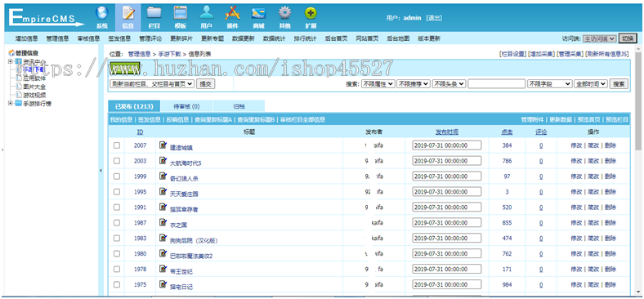
Task: Open the 栏目设置 link
Action: (512, 54)
